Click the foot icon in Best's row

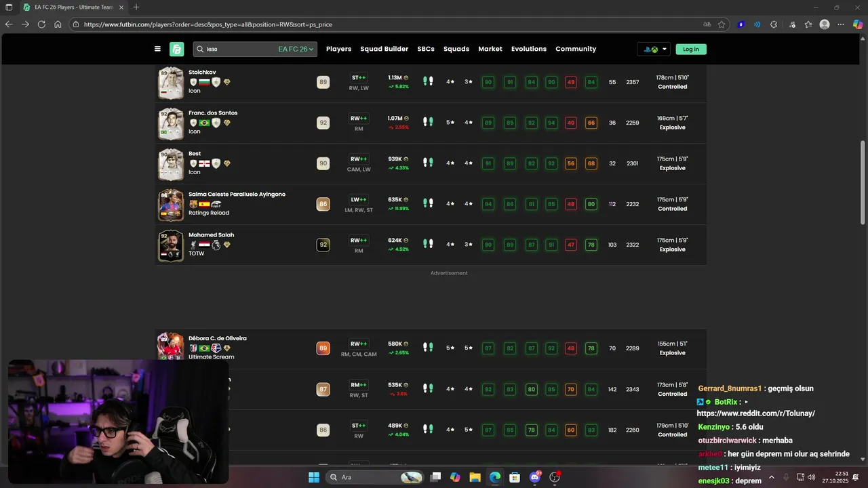coord(428,163)
